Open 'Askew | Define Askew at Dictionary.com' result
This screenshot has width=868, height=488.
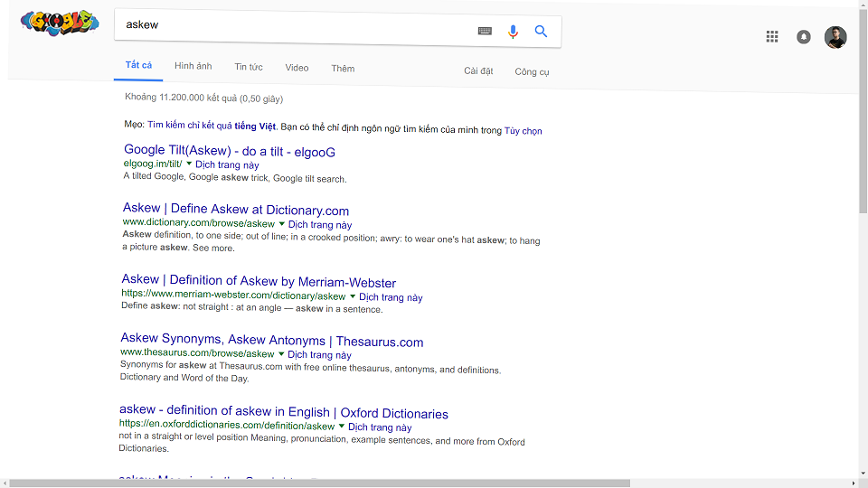[236, 210]
